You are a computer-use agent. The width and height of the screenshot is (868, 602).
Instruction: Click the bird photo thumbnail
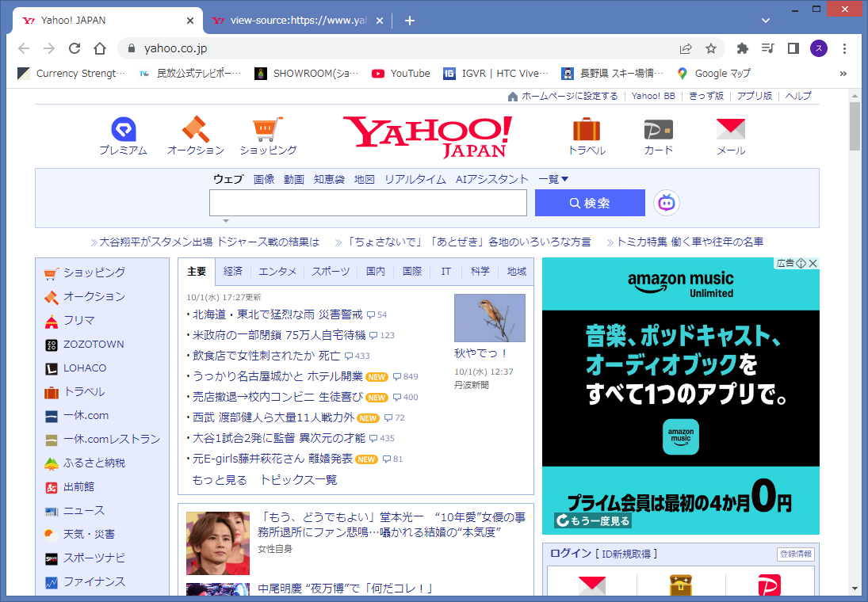(x=489, y=318)
